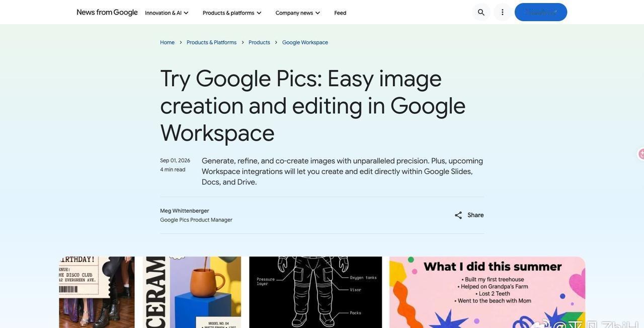This screenshot has width=644, height=328.
Task: Click the Share label text
Action: (x=475, y=215)
